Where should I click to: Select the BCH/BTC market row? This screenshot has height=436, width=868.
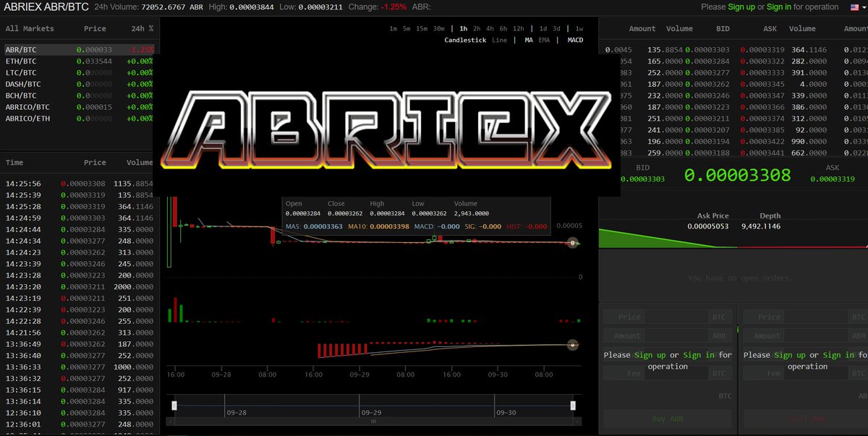[80, 95]
